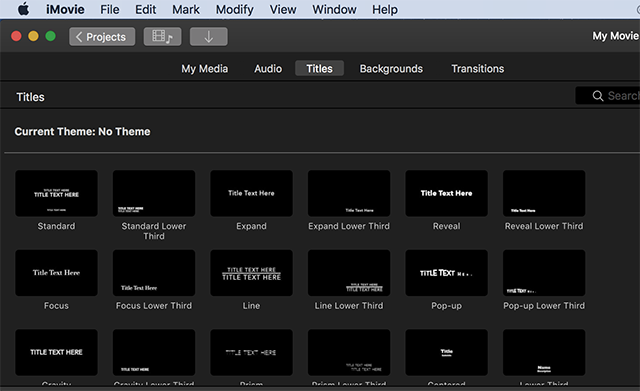Select the bottom-row Lower Third title thumbnail
This screenshot has width=640, height=391.
(x=544, y=353)
